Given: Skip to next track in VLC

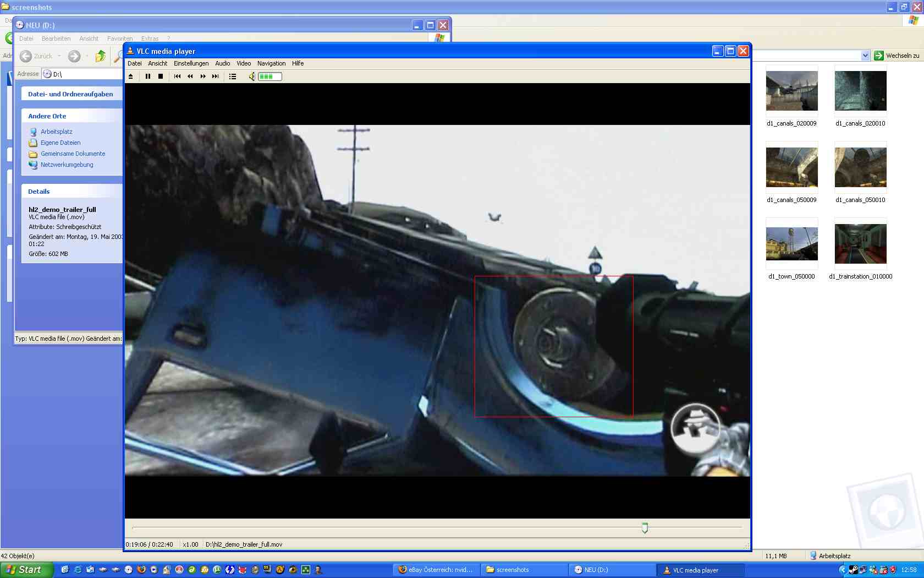Looking at the screenshot, I should (x=216, y=77).
